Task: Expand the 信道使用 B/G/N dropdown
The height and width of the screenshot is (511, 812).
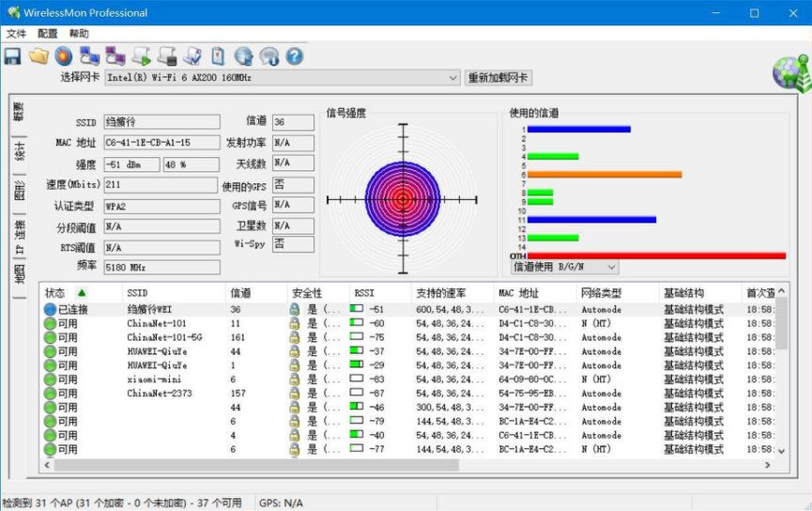Action: [x=611, y=267]
